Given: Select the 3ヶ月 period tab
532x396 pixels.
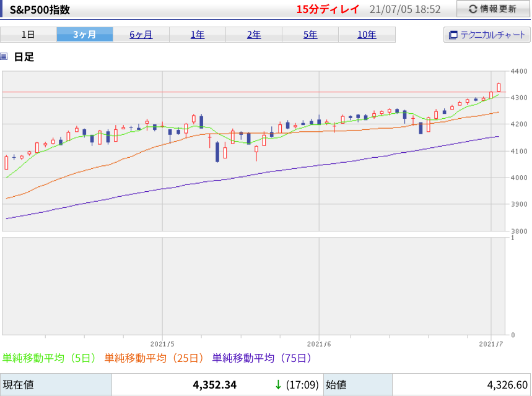Looking at the screenshot, I should (x=84, y=35).
